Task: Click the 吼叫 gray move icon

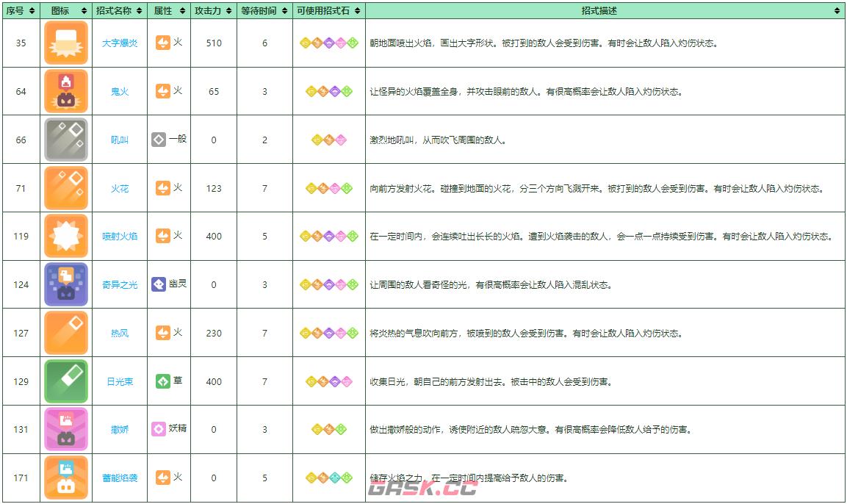Action: tap(66, 140)
